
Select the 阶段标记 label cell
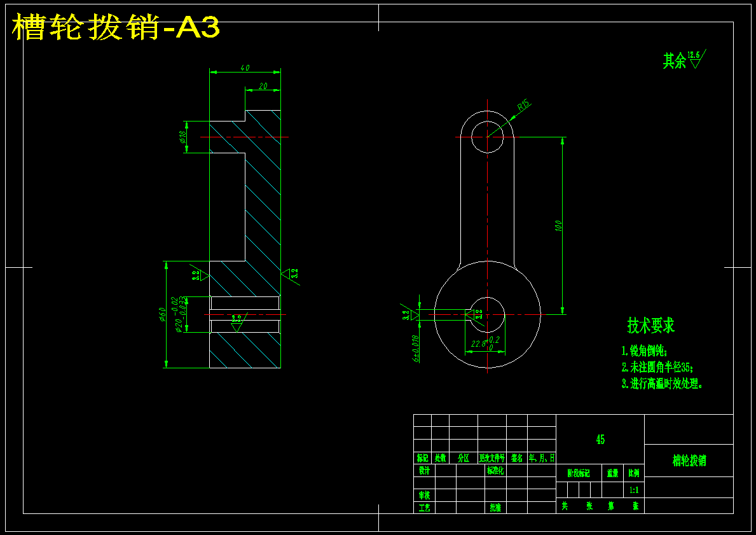pyautogui.click(x=579, y=474)
